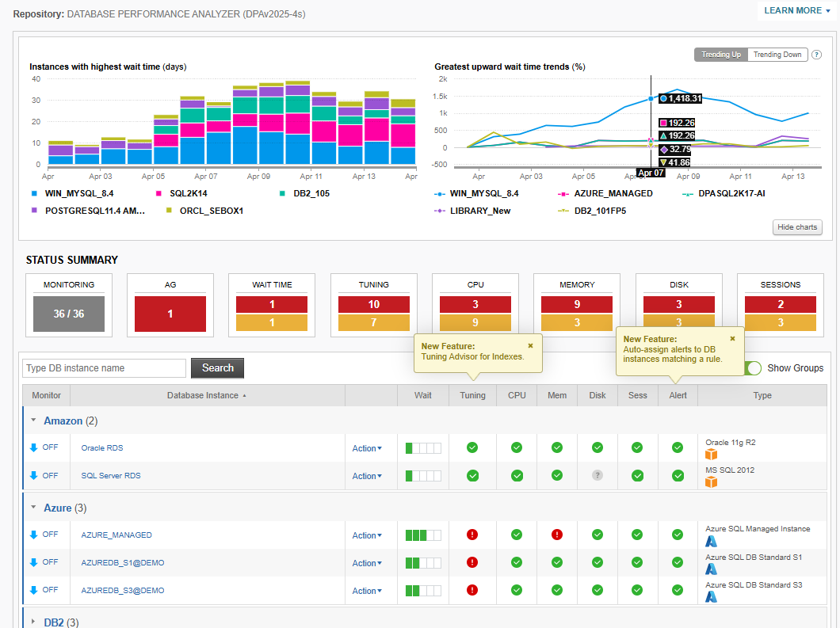
Task: Switch chart to Trending Up
Action: 720,55
